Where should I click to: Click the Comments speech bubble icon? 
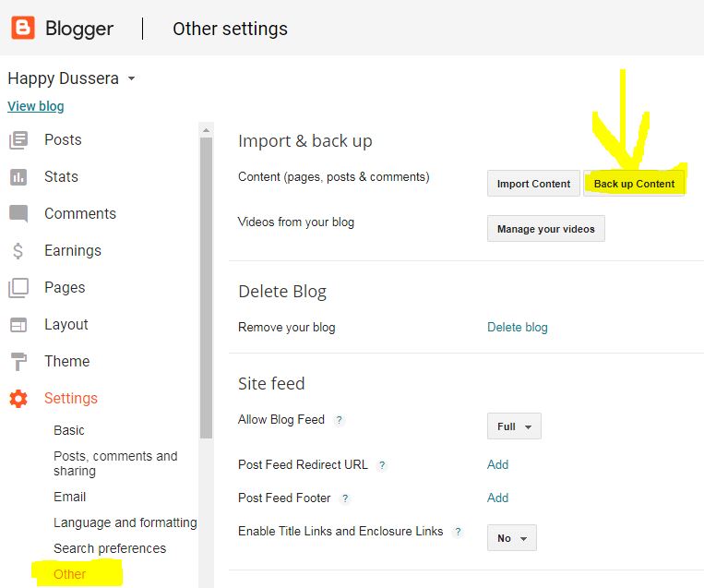18,214
